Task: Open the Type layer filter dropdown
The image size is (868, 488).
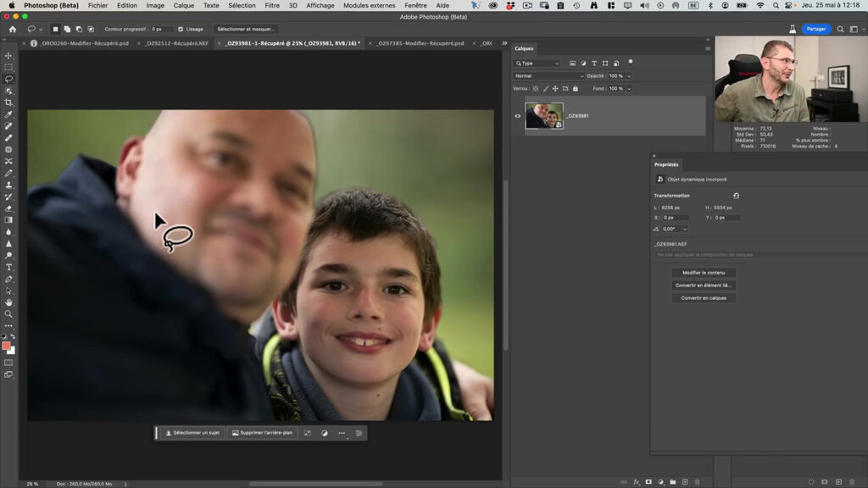Action: click(x=537, y=64)
